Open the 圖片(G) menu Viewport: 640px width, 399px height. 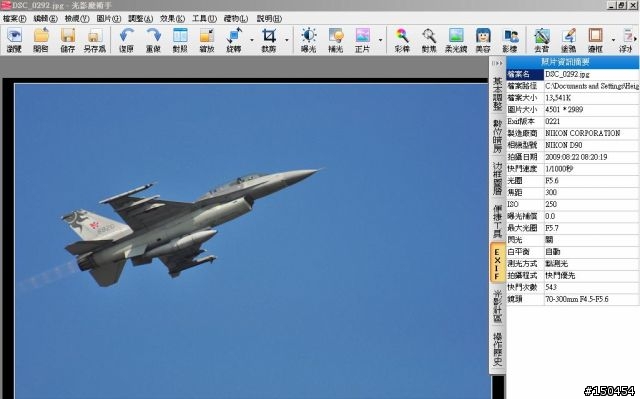coord(109,19)
